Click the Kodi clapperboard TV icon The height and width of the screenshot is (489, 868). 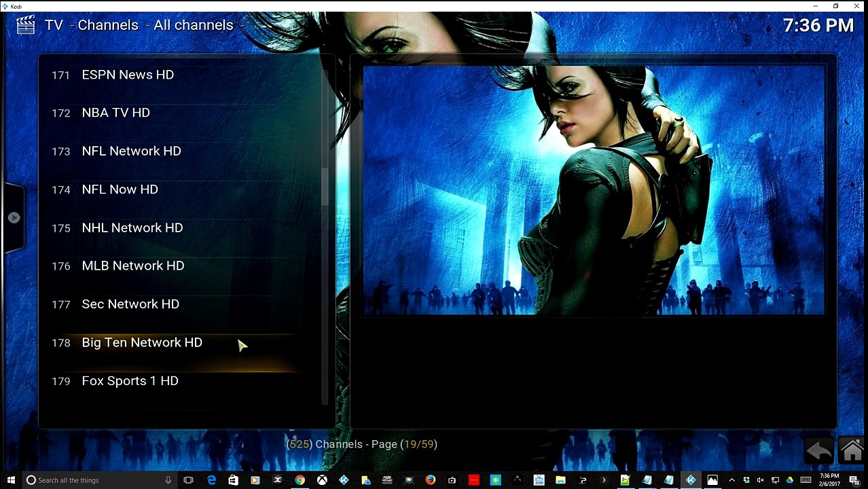point(25,25)
